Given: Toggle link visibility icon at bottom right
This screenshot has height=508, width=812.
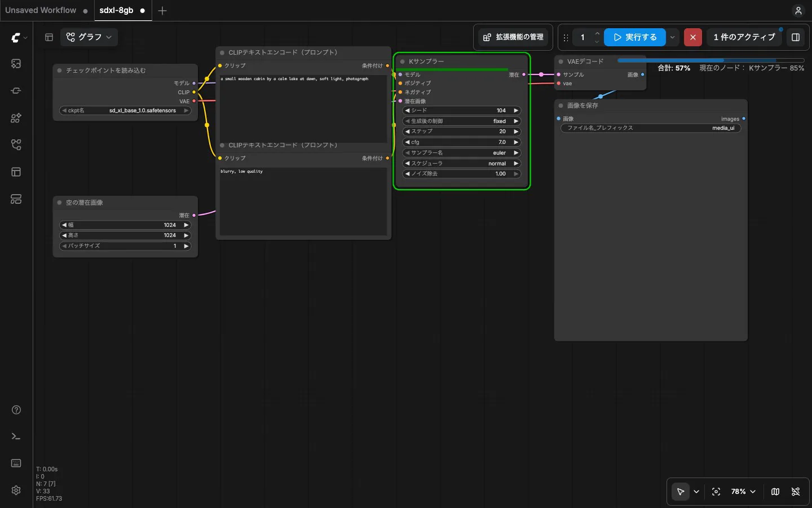Looking at the screenshot, I should coord(796,492).
